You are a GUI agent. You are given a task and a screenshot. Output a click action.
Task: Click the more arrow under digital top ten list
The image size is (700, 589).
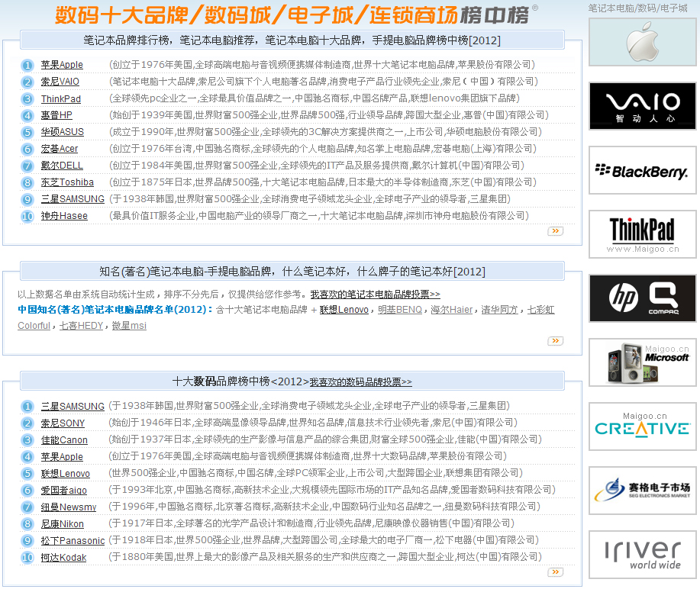tap(556, 571)
